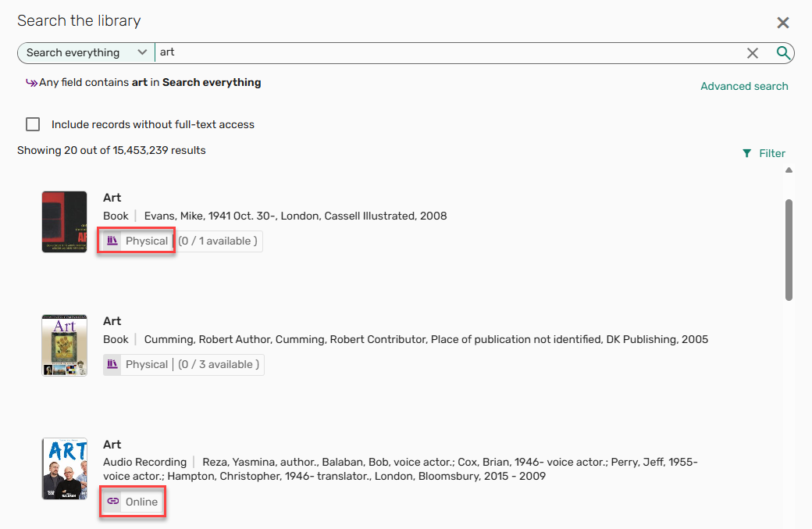Open the Filter options

tap(764, 153)
